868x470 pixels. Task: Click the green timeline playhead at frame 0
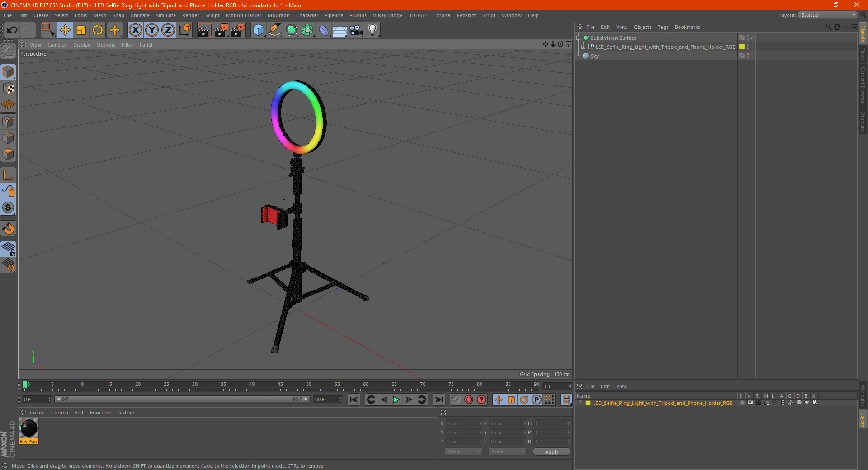pos(24,385)
